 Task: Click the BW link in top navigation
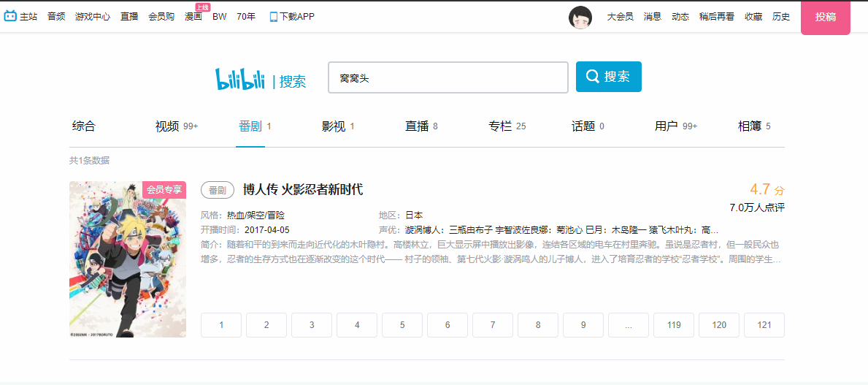tap(219, 17)
